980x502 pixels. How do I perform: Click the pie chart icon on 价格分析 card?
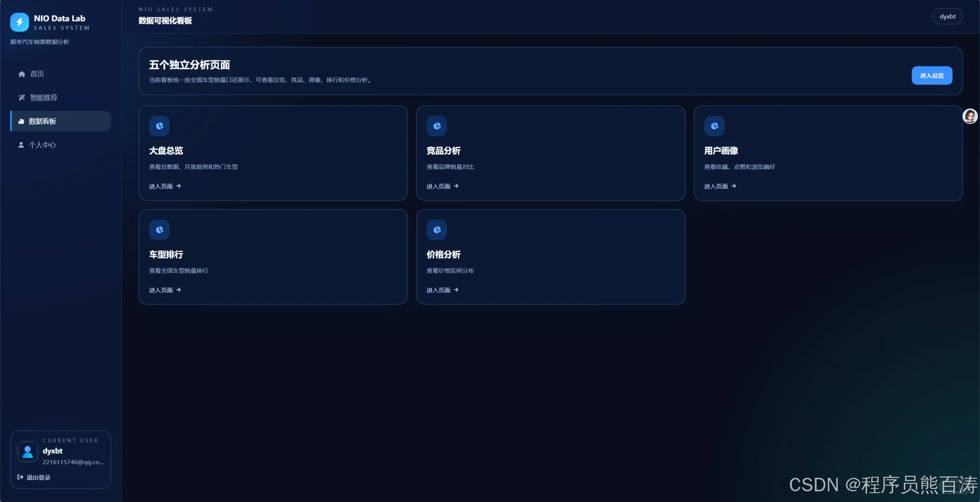coord(437,230)
